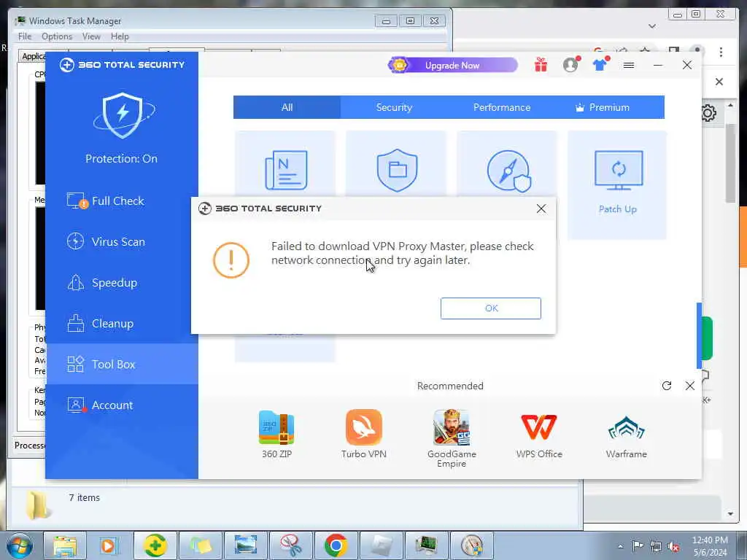Select the Premium toolbox tab
The image size is (747, 560).
(603, 107)
